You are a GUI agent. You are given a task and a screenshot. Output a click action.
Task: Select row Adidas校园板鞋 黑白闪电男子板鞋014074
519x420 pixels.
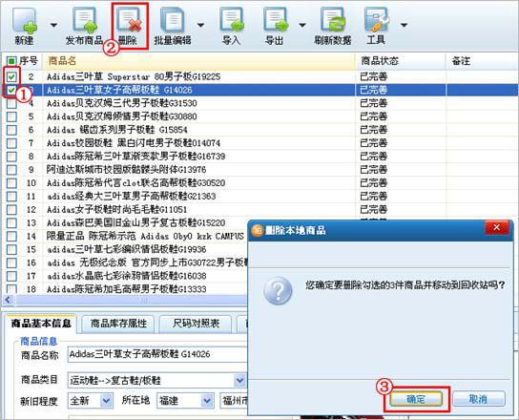pos(259,143)
